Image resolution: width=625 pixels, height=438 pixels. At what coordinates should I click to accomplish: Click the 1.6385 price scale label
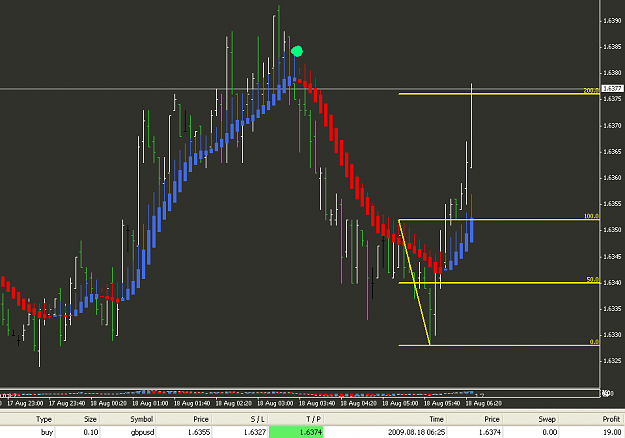pos(612,47)
